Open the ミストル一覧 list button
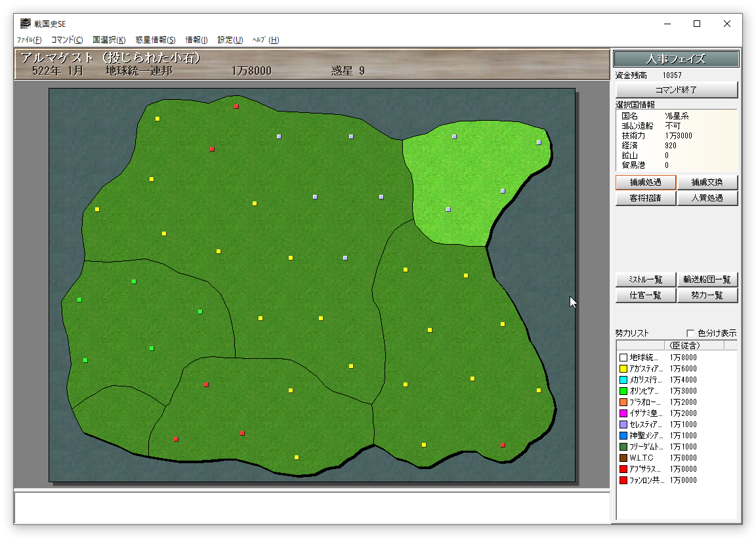756x538 pixels. [x=645, y=279]
